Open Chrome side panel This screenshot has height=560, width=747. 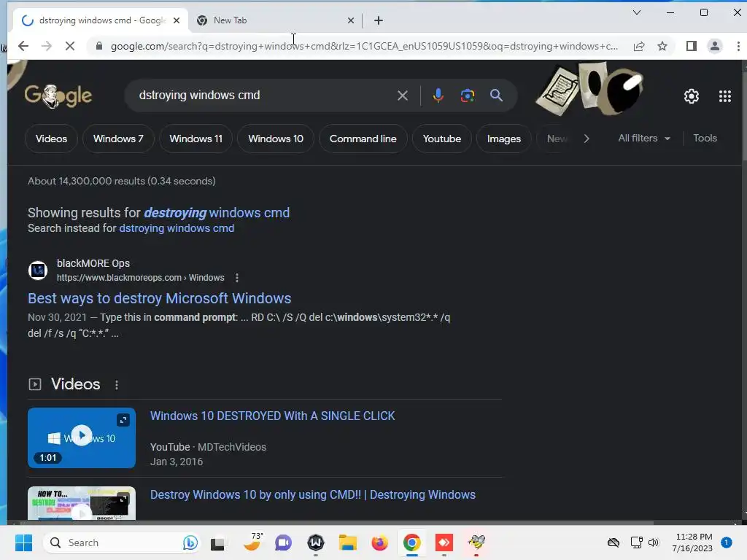click(692, 46)
